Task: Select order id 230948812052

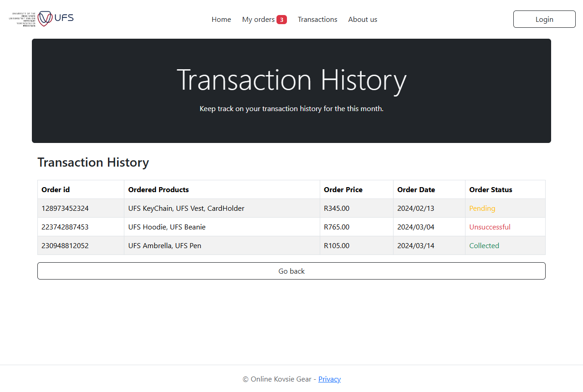Action: click(x=65, y=245)
